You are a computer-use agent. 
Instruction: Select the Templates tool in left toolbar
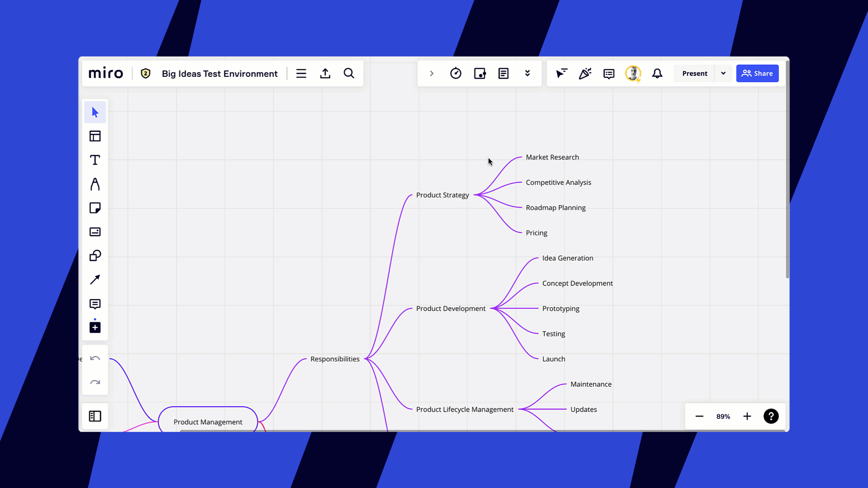[x=95, y=136]
